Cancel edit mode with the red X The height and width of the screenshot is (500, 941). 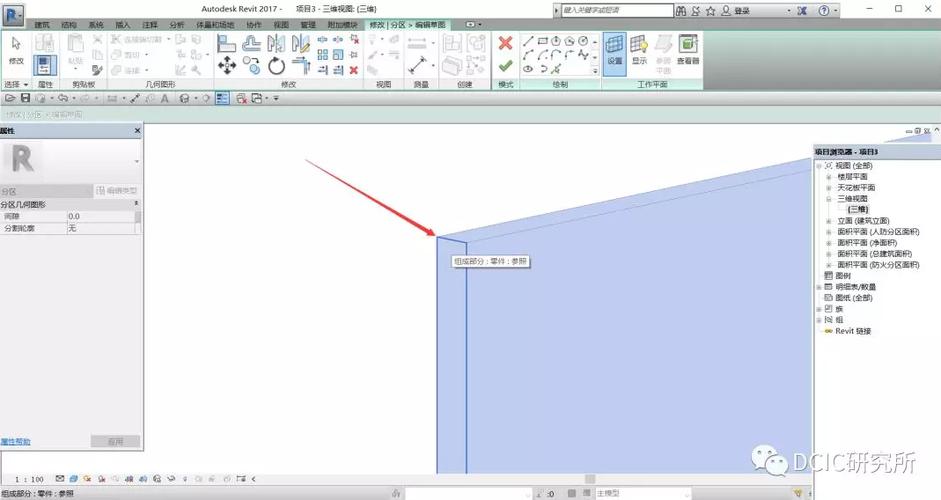505,43
